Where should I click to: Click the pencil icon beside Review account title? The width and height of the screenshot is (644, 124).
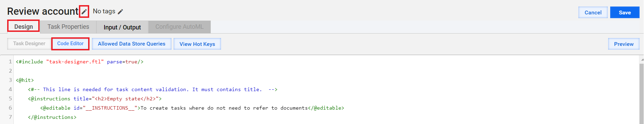(x=84, y=12)
